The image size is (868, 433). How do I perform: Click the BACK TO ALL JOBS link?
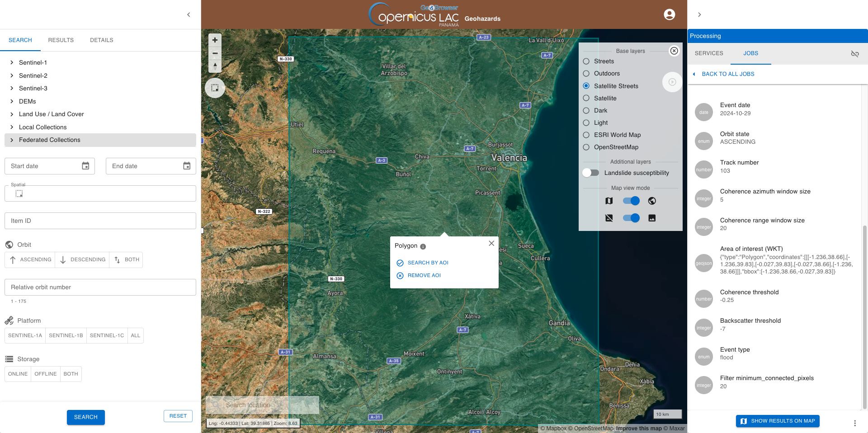pyautogui.click(x=727, y=74)
